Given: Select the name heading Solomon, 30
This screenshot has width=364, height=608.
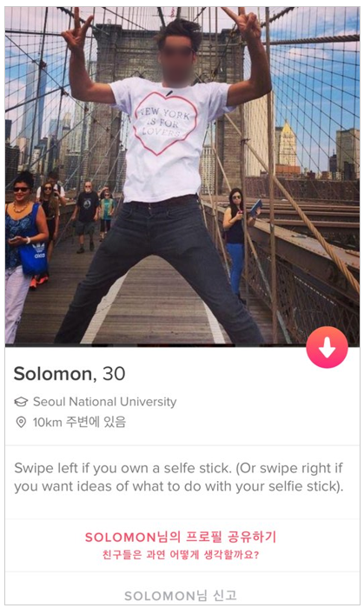Looking at the screenshot, I should 69,374.
